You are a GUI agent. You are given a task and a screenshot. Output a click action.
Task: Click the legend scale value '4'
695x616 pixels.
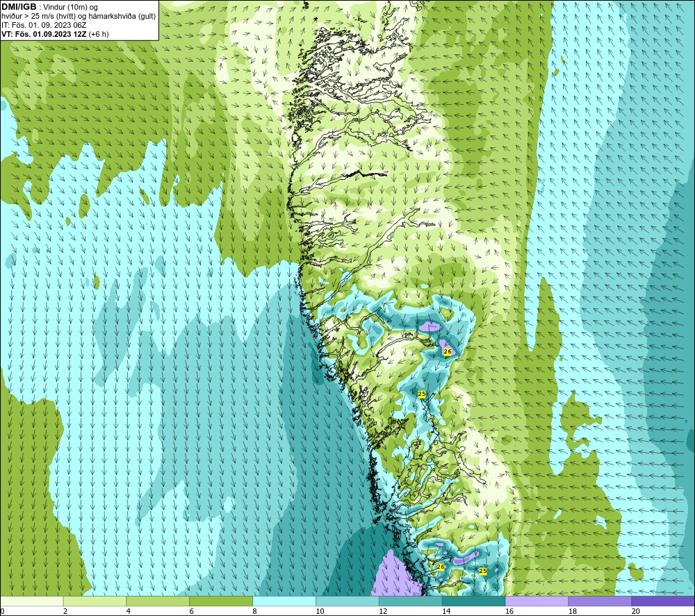tap(129, 612)
